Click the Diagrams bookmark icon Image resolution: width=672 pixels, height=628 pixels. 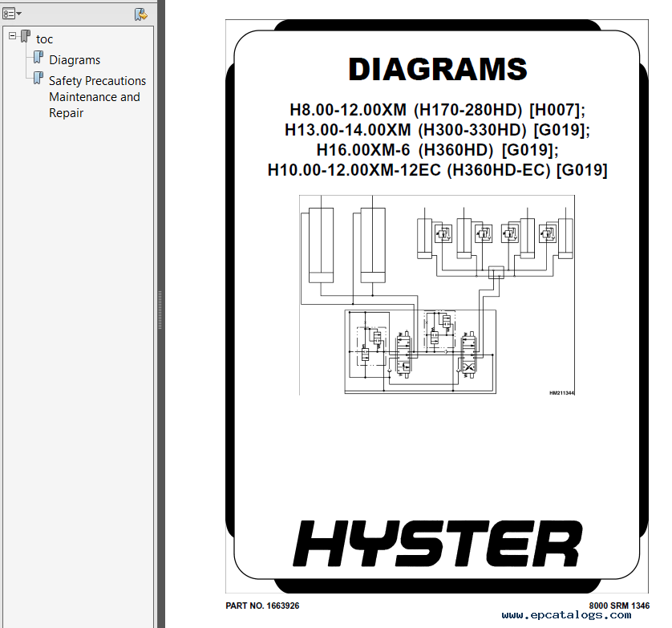tap(38, 57)
